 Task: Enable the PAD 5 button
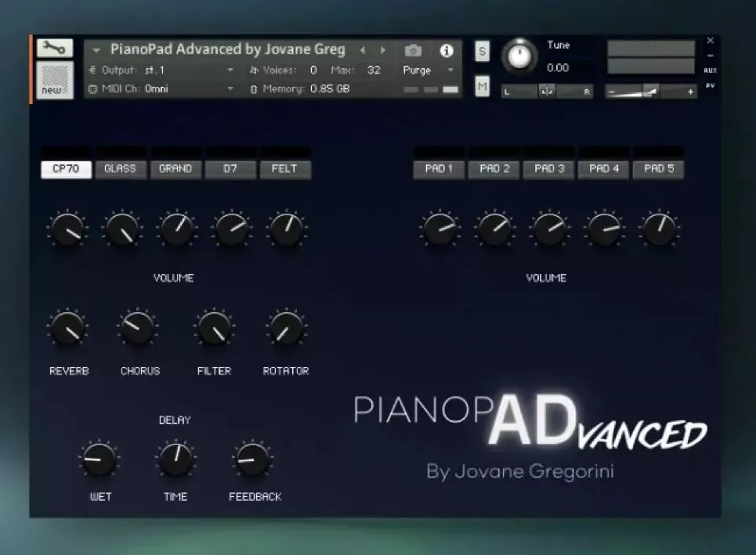click(659, 169)
